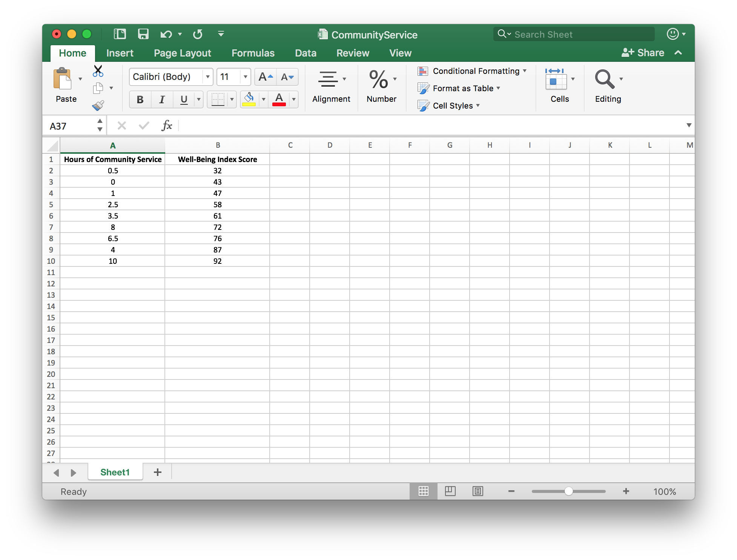Increase the font size
The image size is (737, 560).
pyautogui.click(x=265, y=77)
